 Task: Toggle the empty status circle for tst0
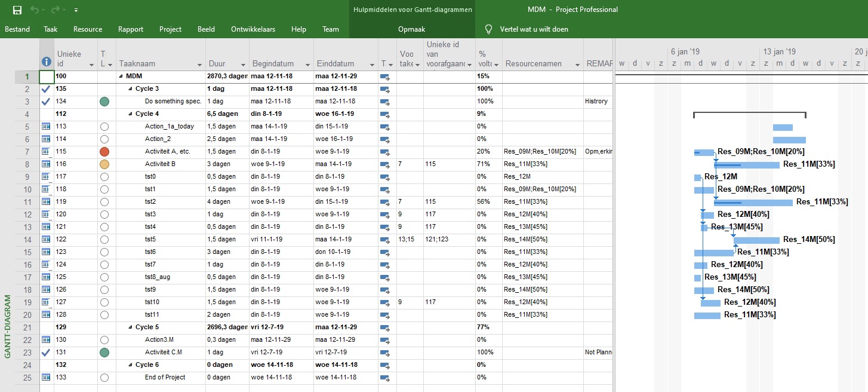coord(104,177)
